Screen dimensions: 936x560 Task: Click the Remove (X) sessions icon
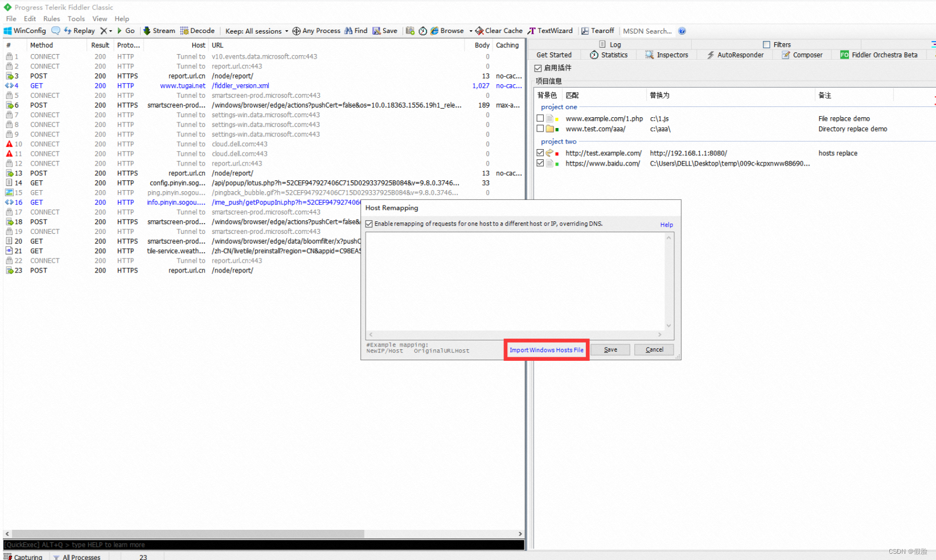[104, 31]
